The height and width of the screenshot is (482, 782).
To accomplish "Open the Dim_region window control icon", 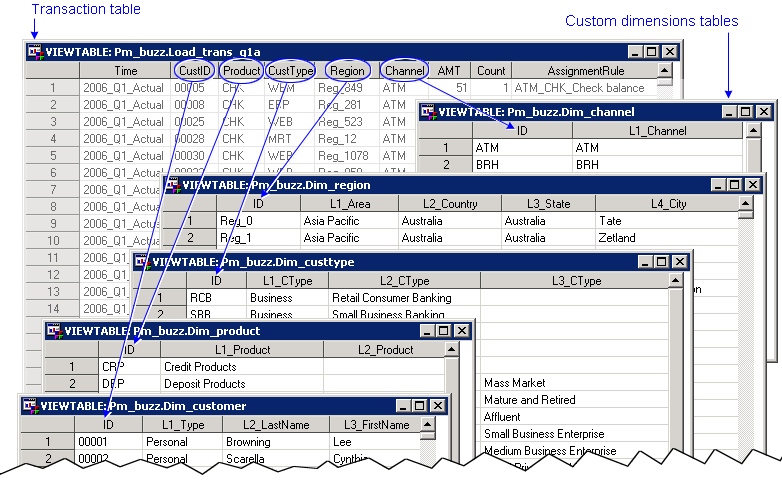I will click(172, 185).
